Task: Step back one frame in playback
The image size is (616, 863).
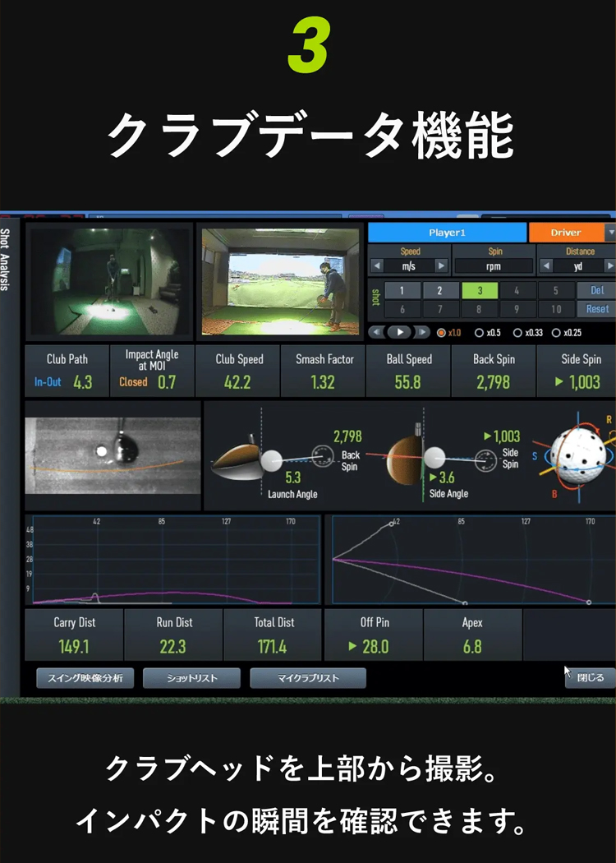Action: (x=377, y=332)
